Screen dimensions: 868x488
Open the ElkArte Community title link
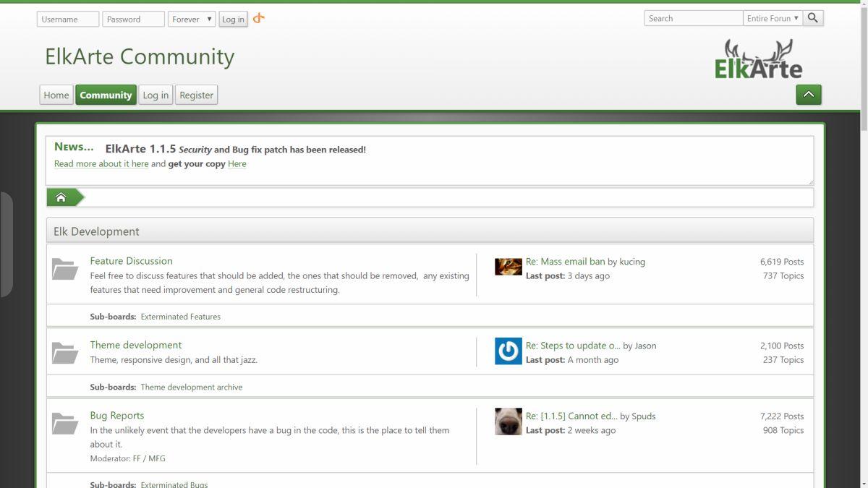point(140,56)
